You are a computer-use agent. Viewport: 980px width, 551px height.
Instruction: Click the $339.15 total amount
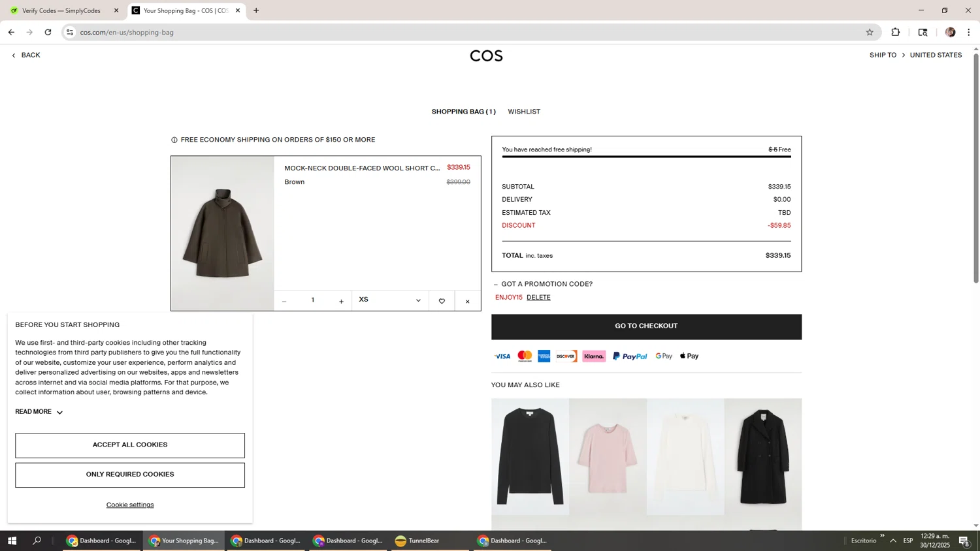[778, 256]
